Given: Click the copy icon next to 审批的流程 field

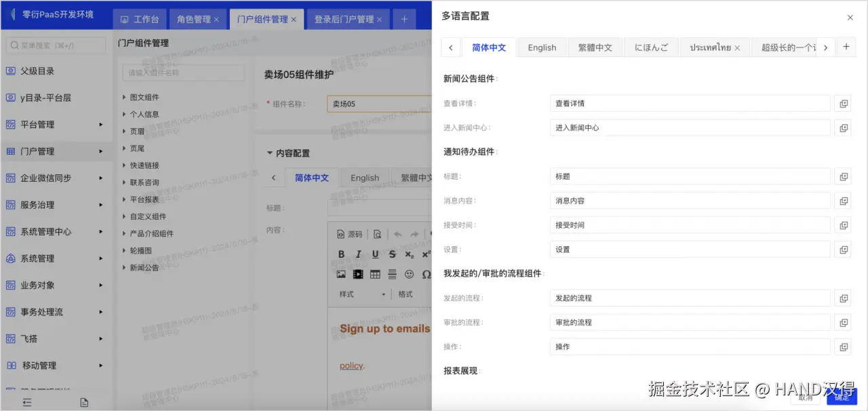Looking at the screenshot, I should pos(843,323).
